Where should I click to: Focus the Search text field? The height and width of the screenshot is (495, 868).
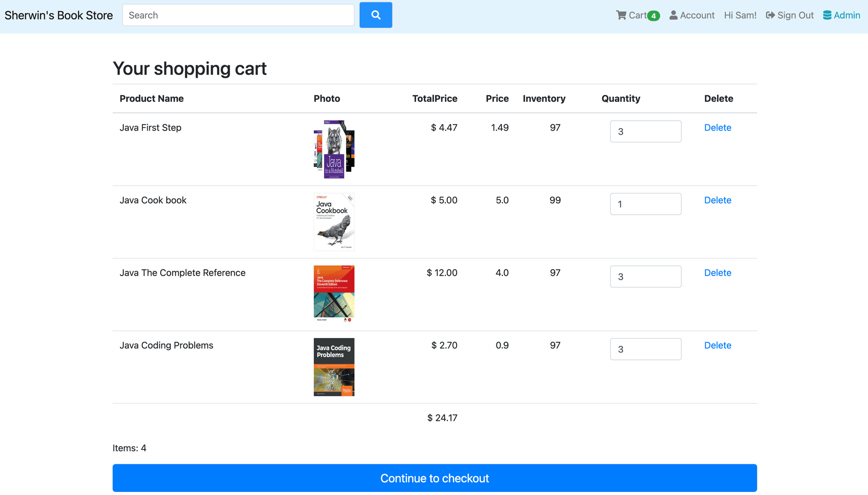(x=238, y=15)
